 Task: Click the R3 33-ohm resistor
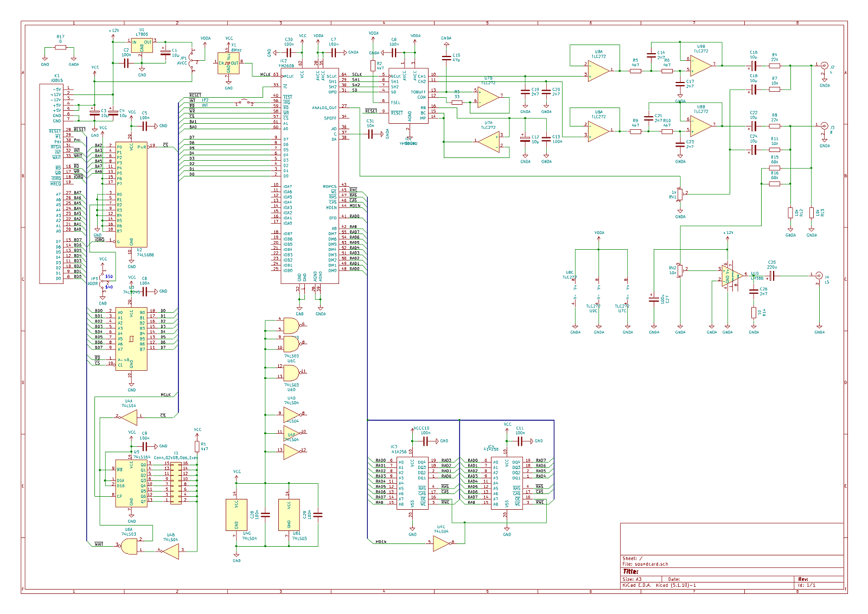pos(457,102)
